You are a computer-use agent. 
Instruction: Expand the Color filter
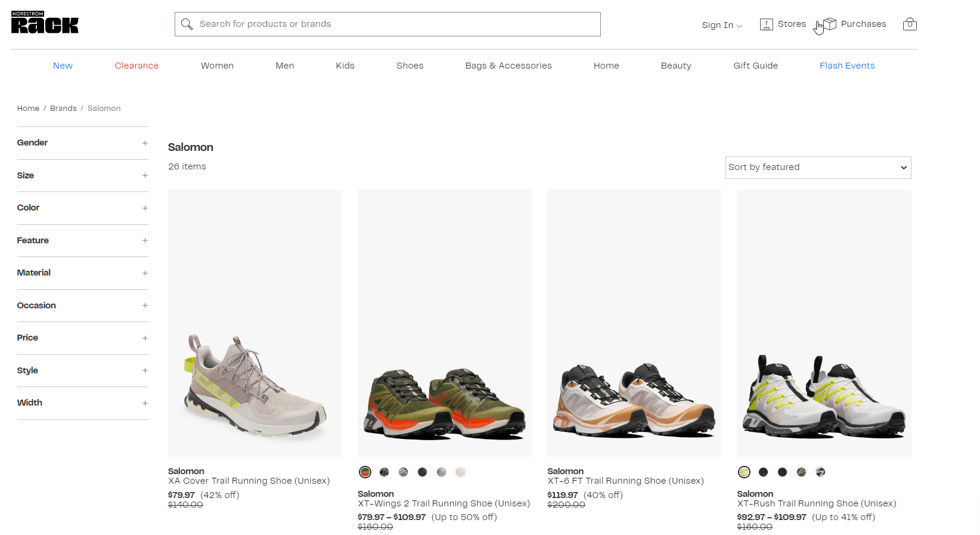(82, 208)
